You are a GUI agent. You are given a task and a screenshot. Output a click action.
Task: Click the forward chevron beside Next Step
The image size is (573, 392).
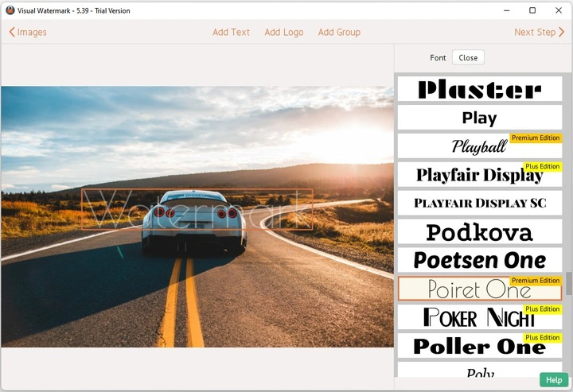click(562, 32)
